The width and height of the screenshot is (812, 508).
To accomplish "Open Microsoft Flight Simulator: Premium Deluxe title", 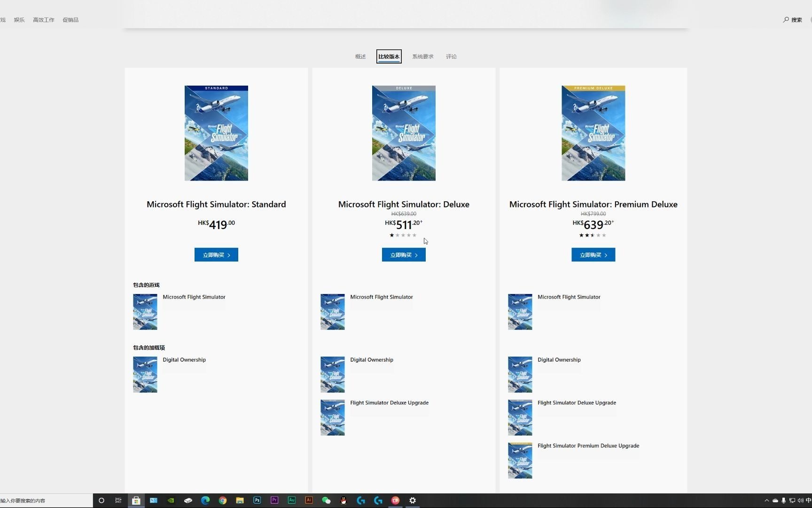I will [x=593, y=204].
